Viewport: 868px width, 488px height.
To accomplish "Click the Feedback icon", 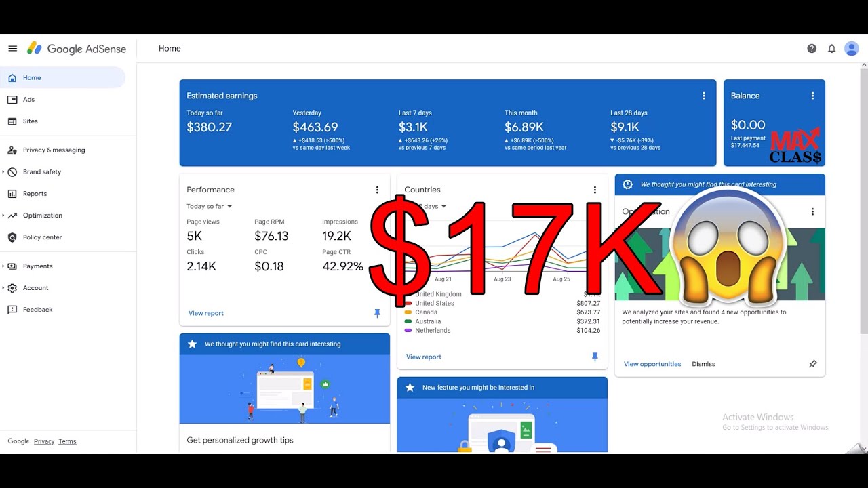I will pyautogui.click(x=12, y=310).
